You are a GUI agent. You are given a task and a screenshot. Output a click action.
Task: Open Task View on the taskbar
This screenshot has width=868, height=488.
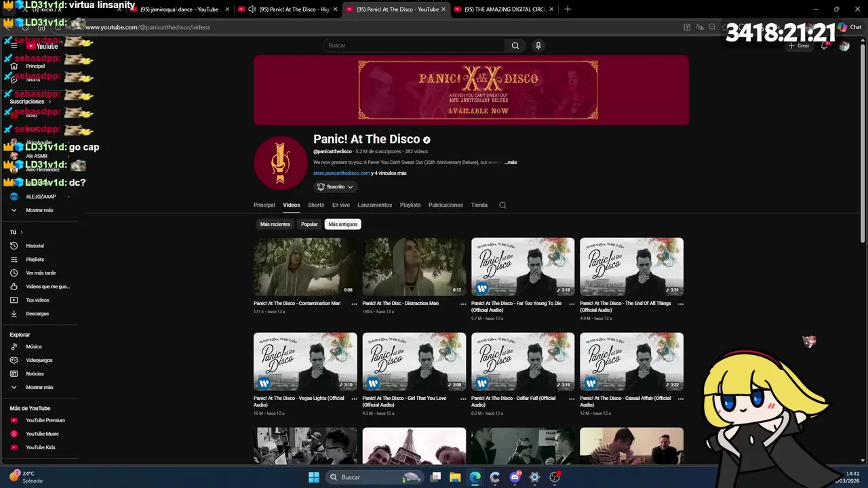pos(436,477)
